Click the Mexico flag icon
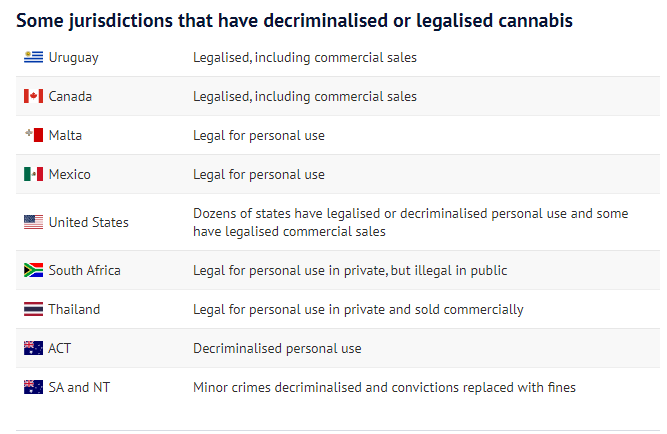The image size is (667, 434). [x=33, y=174]
